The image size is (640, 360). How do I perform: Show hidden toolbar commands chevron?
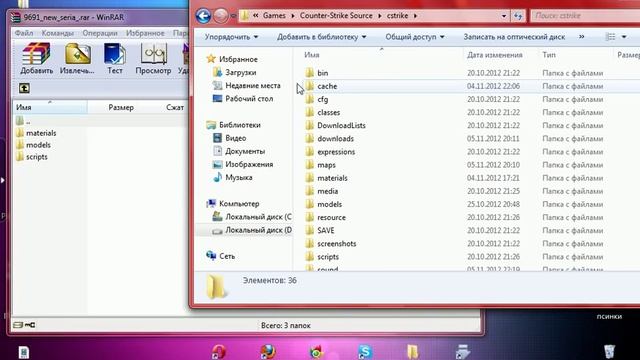[581, 37]
